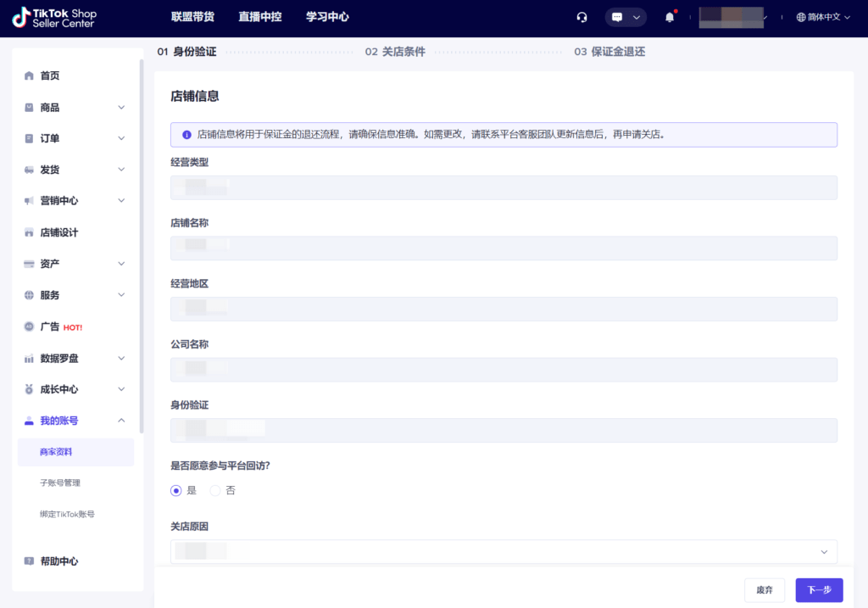This screenshot has width=868, height=608.
Task: Click the 下一步 next step button
Action: (818, 589)
